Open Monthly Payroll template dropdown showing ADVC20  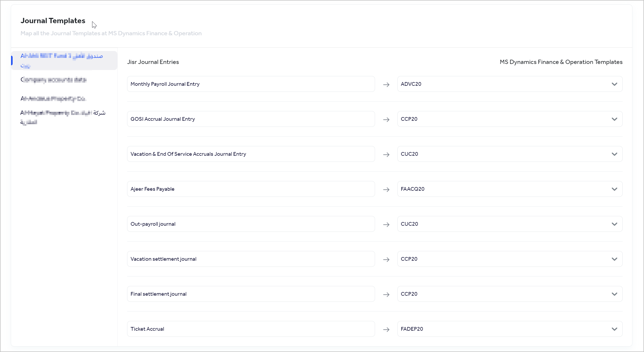[510, 84]
